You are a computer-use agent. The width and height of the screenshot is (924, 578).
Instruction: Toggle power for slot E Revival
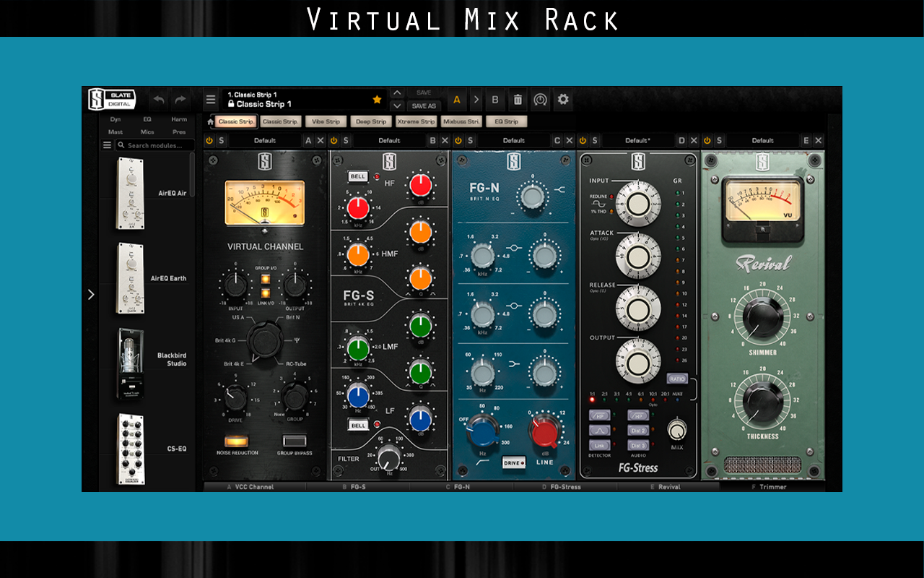pos(707,140)
